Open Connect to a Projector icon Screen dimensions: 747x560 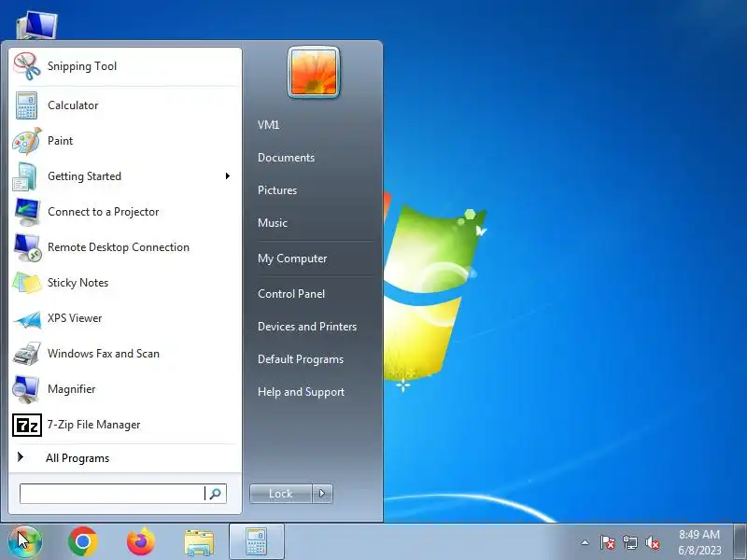pos(27,212)
